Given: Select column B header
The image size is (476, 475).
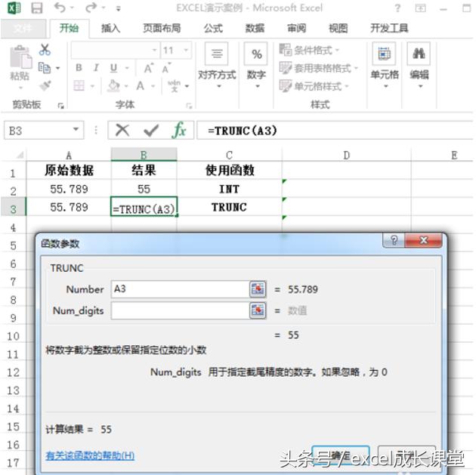Looking at the screenshot, I should point(144,155).
